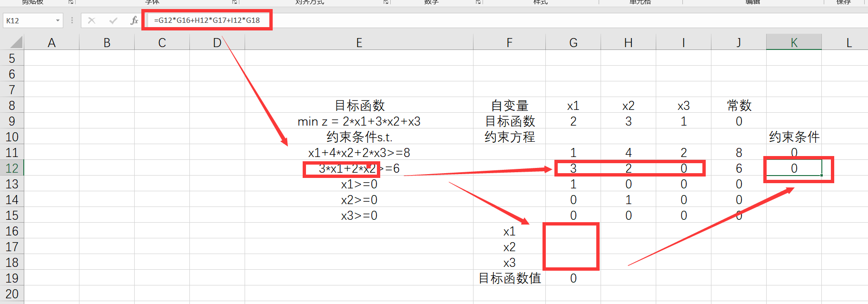Click cell F9 labeled 目标函数
This screenshot has width=868, height=304.
510,121
